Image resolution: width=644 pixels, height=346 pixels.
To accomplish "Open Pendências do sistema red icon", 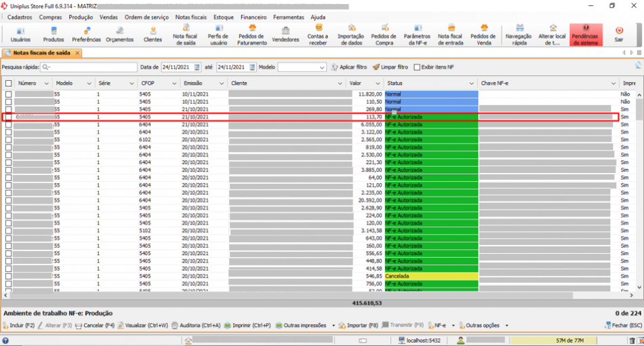I will coord(586,35).
